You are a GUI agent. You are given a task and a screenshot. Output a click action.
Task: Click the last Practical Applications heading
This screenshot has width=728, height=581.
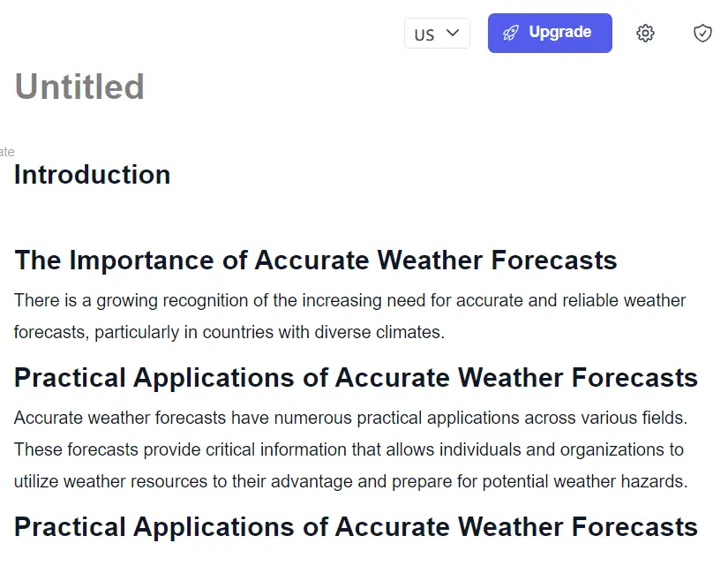click(x=356, y=527)
